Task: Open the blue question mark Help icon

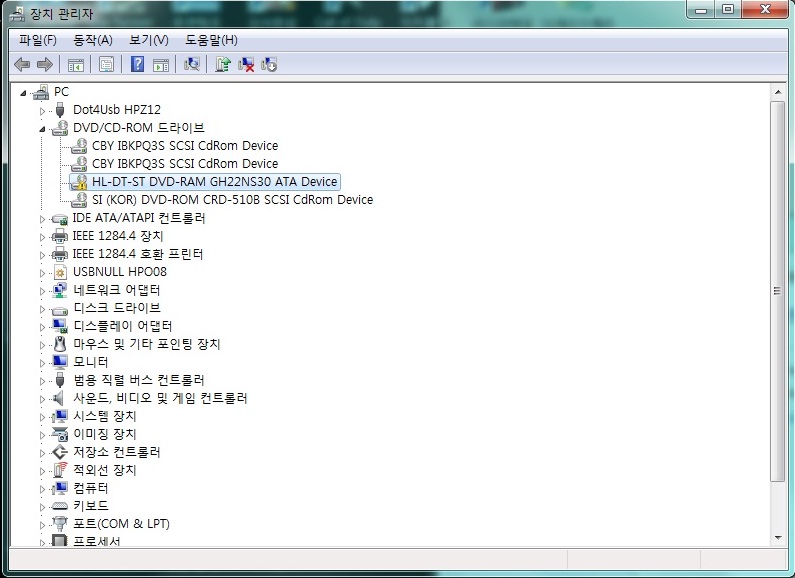Action: [x=137, y=64]
